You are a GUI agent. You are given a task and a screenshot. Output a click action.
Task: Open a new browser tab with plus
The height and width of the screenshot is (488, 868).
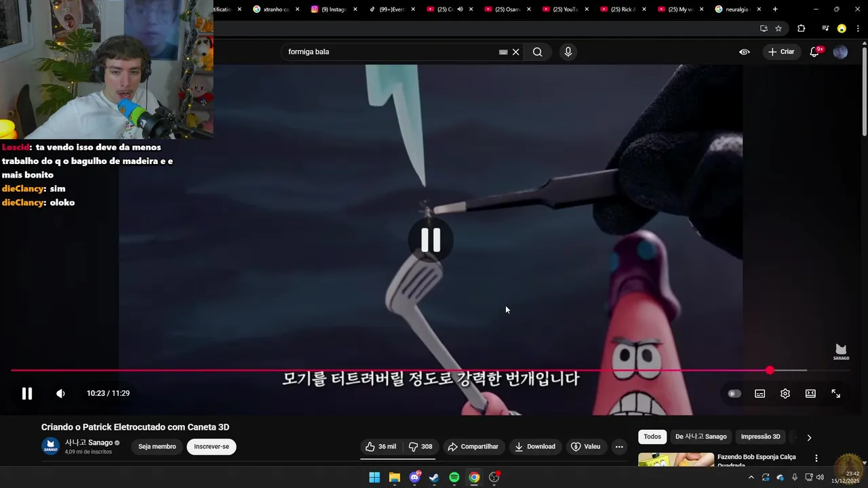click(x=775, y=9)
